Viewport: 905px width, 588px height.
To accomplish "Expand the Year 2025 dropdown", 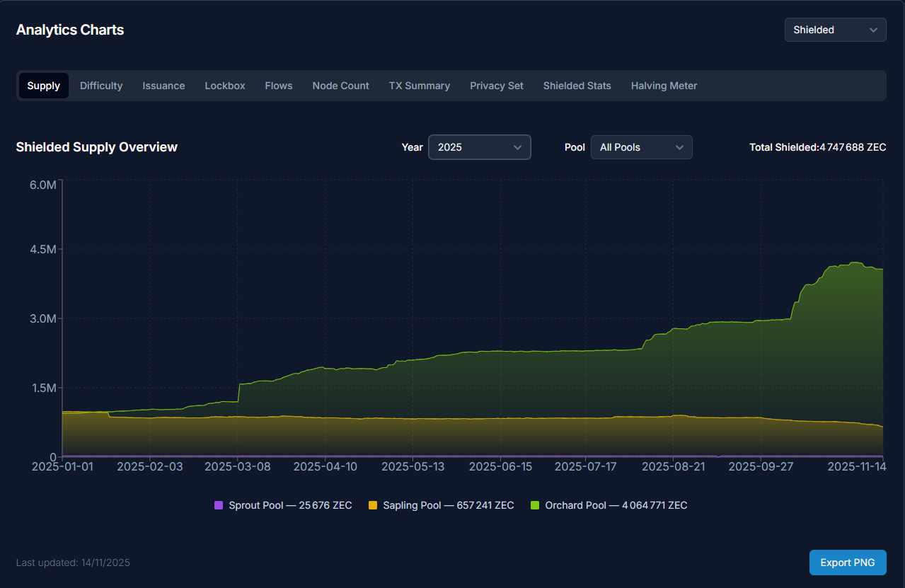I will tap(480, 147).
